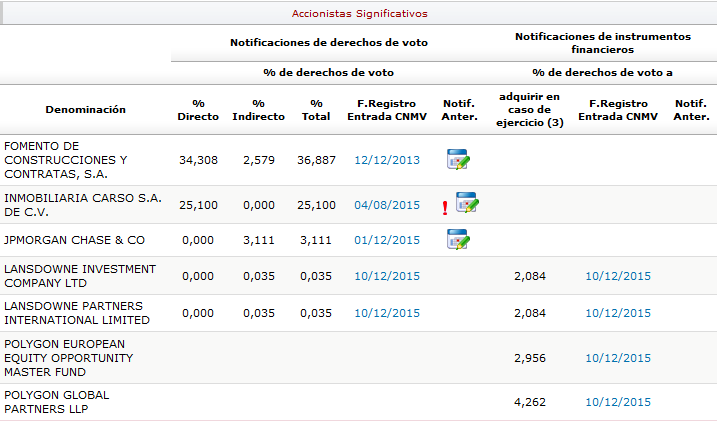Image resolution: width=717 pixels, height=421 pixels.
Task: Click the % Indirecto column header
Action: coord(258,110)
